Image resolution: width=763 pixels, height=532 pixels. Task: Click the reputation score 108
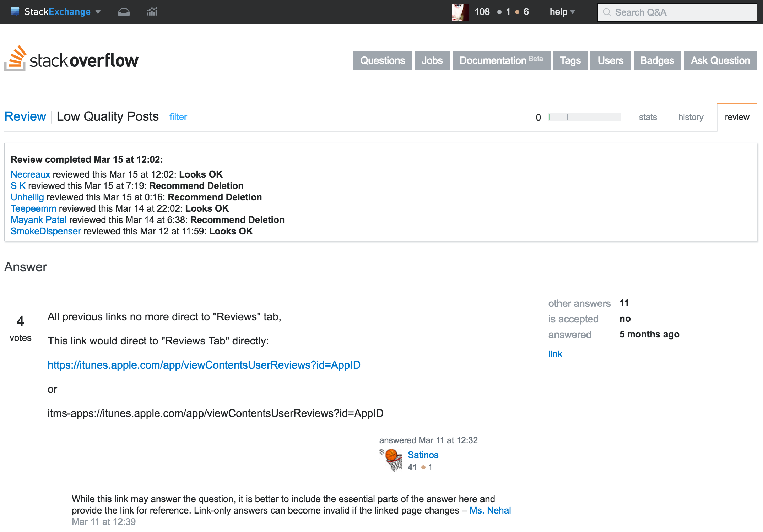[x=482, y=12]
